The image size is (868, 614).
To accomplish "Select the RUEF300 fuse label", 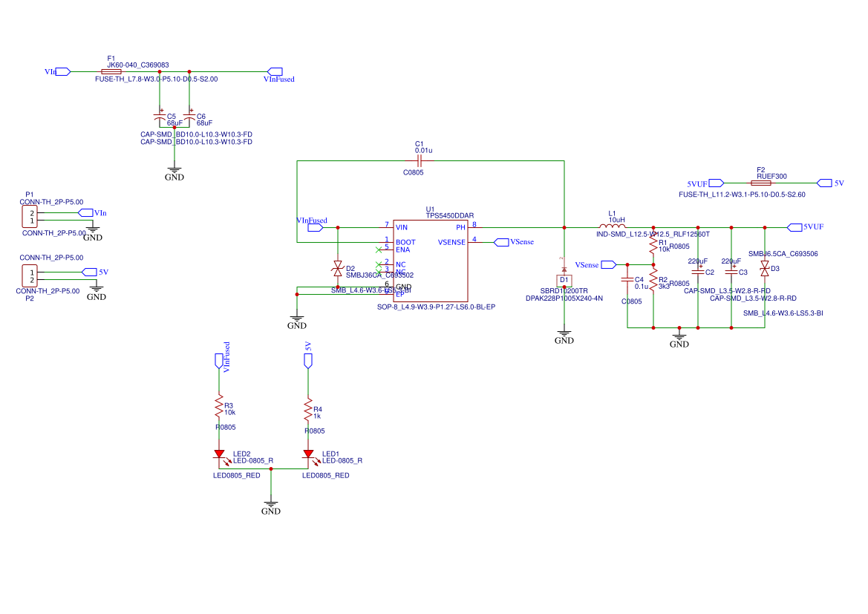I will (771, 177).
